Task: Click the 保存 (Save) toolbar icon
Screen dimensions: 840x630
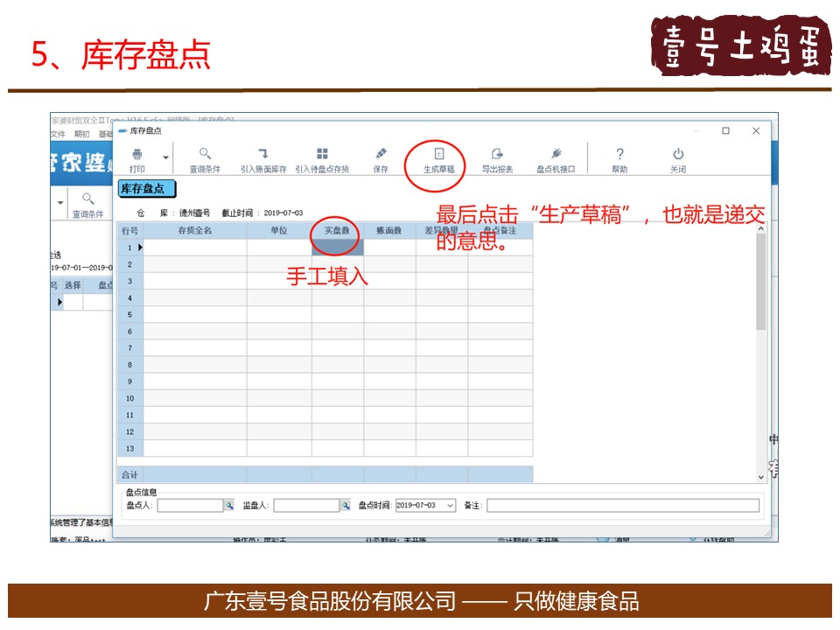Action: pos(380,155)
